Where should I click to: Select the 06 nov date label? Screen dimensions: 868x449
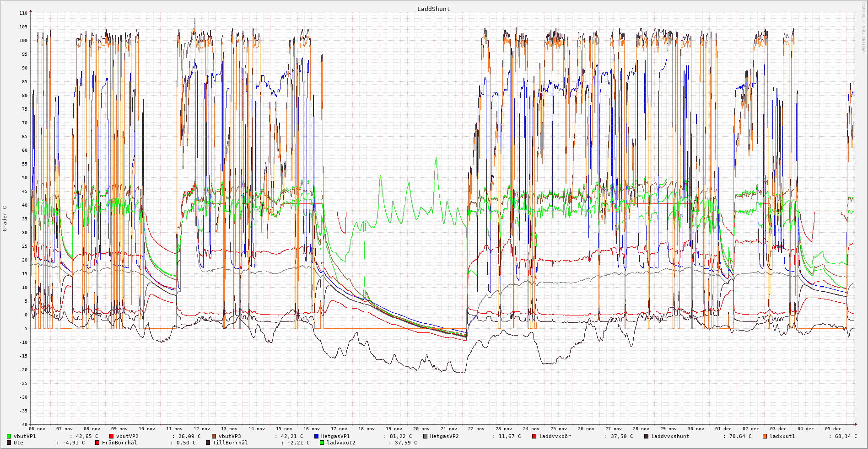coord(37,429)
